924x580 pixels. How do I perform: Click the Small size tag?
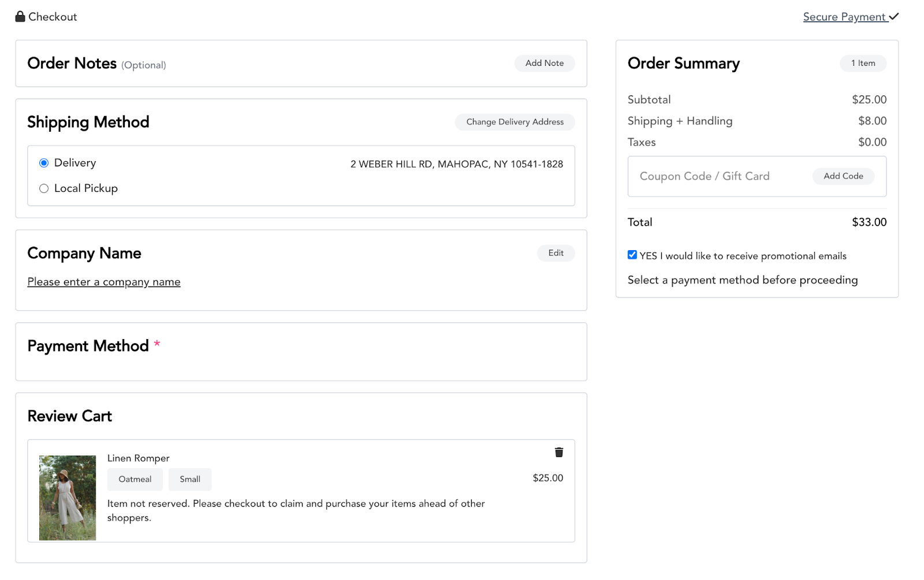pyautogui.click(x=190, y=479)
